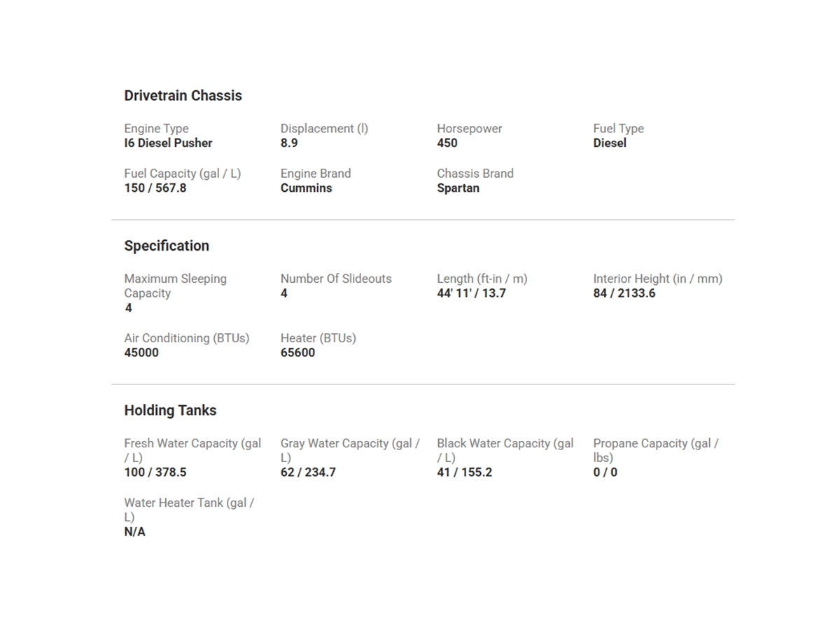
Task: Click the Maximum Sleeping Capacity label
Action: 175,286
